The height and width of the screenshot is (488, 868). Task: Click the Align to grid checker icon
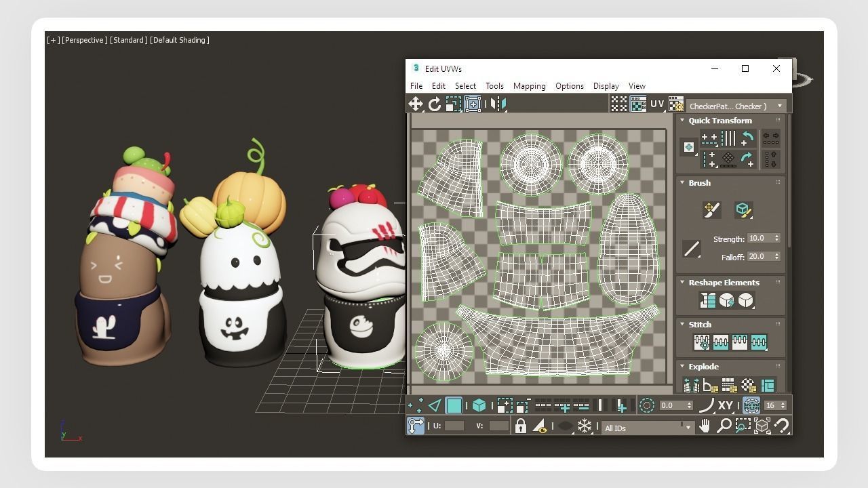pos(728,159)
